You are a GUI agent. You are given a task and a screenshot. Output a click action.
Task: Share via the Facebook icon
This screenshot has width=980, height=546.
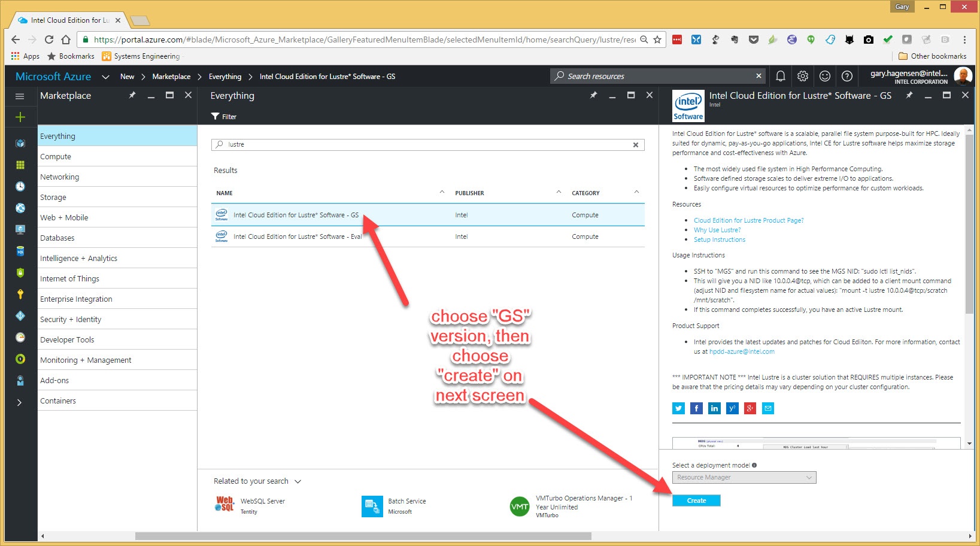point(696,408)
